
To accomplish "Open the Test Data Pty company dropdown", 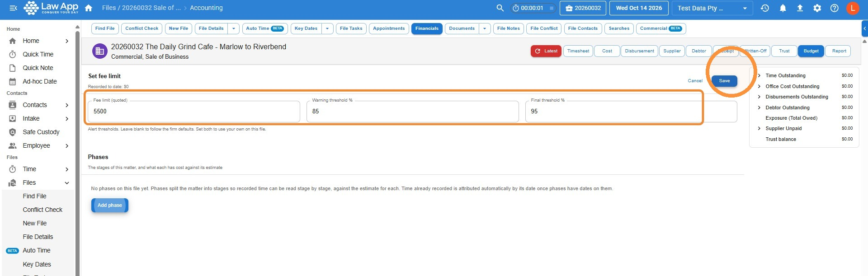I will (712, 8).
